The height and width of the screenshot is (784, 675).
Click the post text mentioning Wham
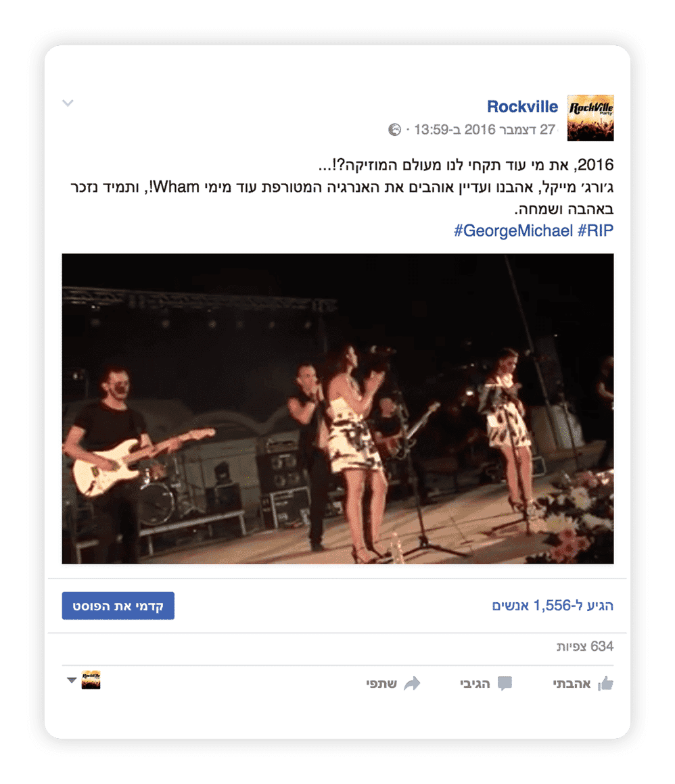tap(342, 187)
